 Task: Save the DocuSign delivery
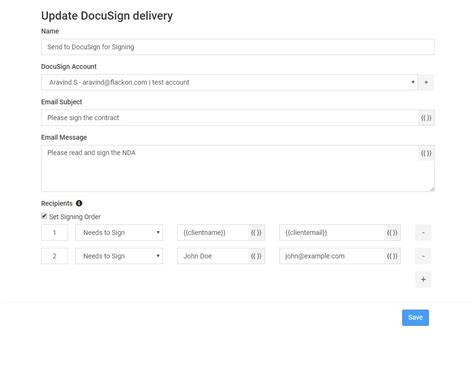pyautogui.click(x=415, y=318)
